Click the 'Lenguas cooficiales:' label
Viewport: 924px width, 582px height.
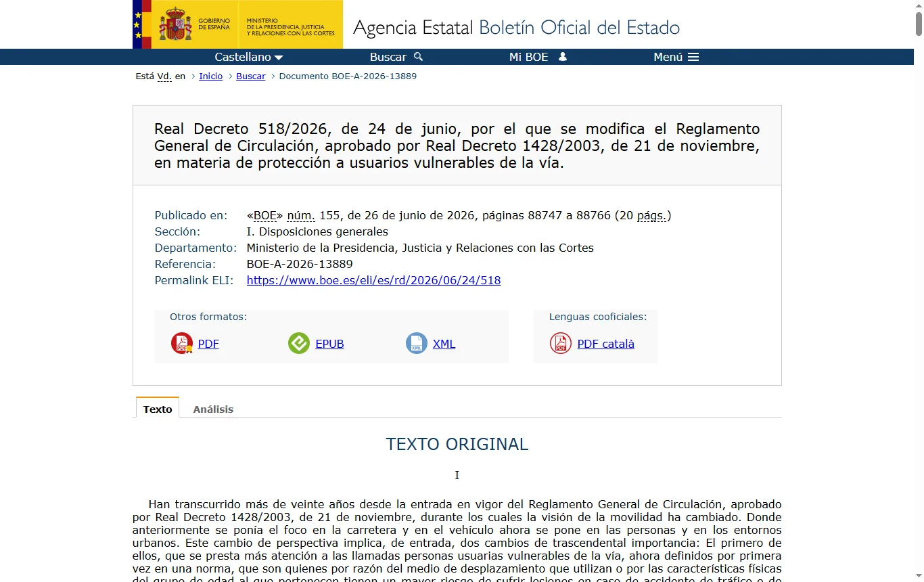point(598,317)
